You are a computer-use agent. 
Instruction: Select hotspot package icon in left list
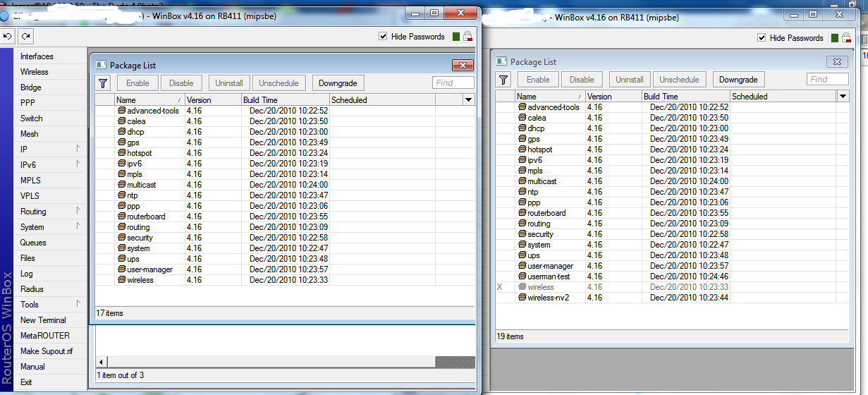(121, 153)
